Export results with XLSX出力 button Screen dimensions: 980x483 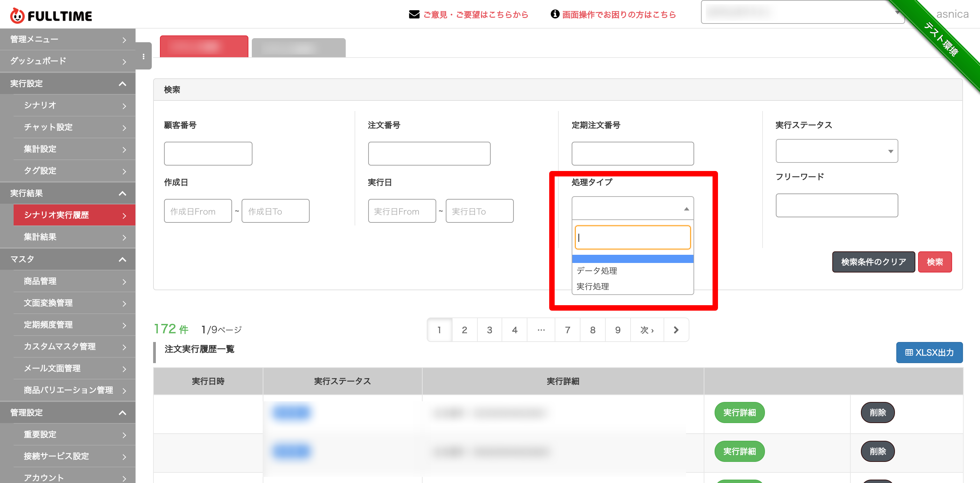coord(929,352)
